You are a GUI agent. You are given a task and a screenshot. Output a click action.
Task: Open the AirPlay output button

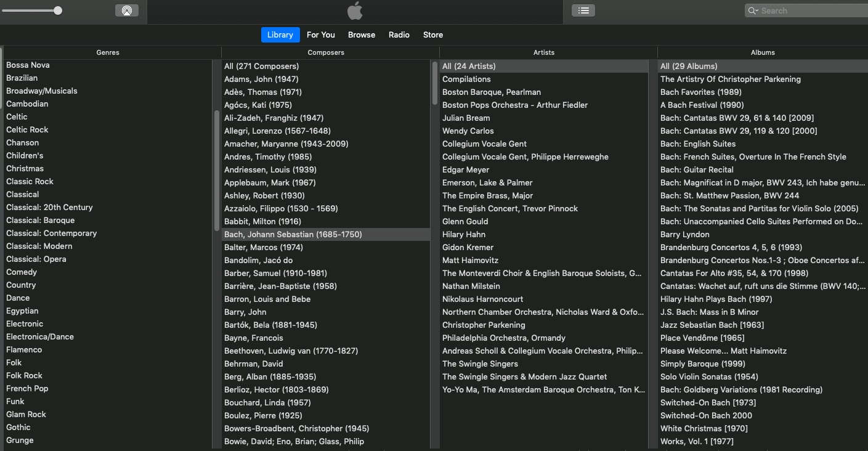(127, 10)
